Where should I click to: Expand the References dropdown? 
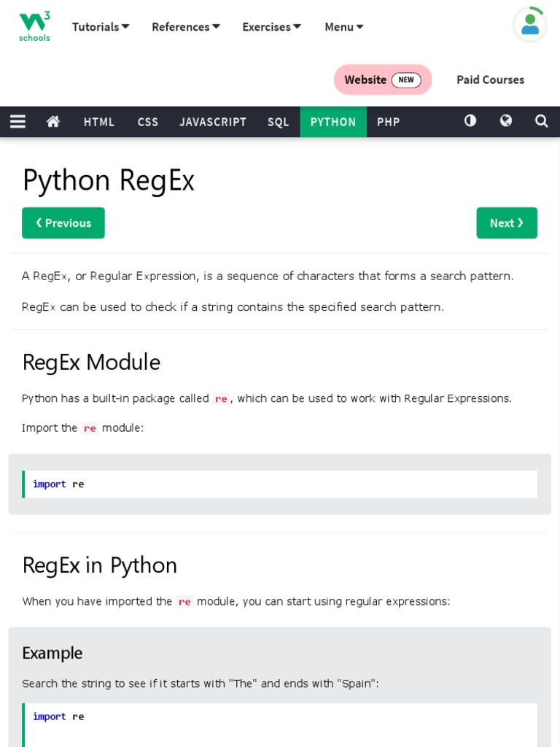point(185,27)
